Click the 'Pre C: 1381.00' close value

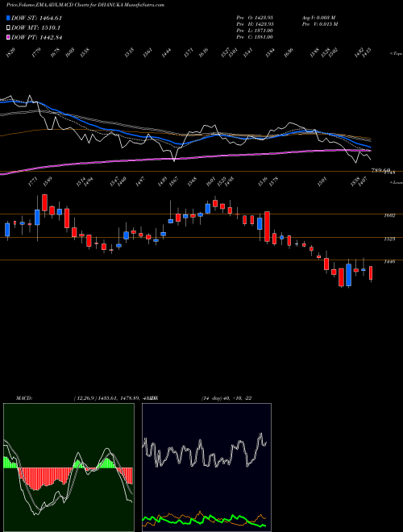pos(255,37)
